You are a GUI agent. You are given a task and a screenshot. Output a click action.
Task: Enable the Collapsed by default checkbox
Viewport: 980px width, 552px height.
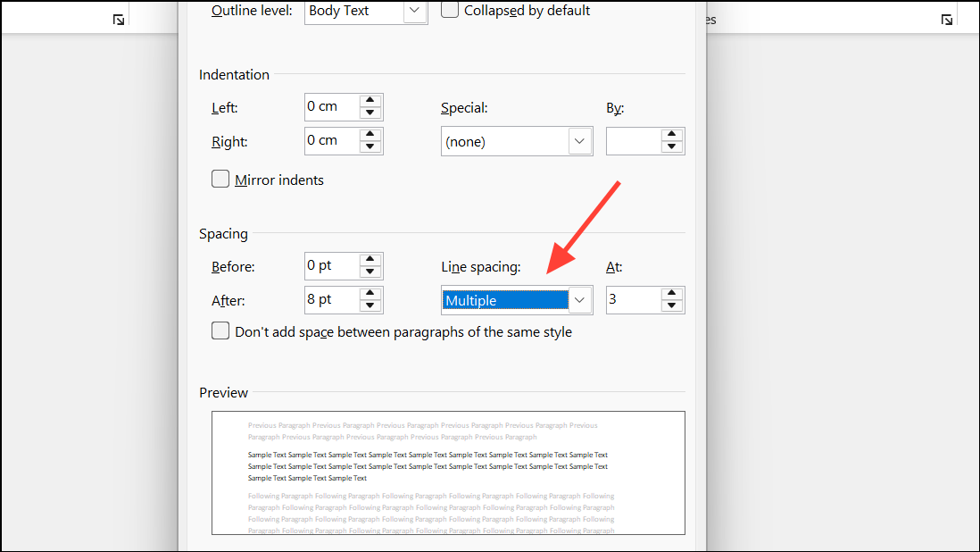(450, 10)
